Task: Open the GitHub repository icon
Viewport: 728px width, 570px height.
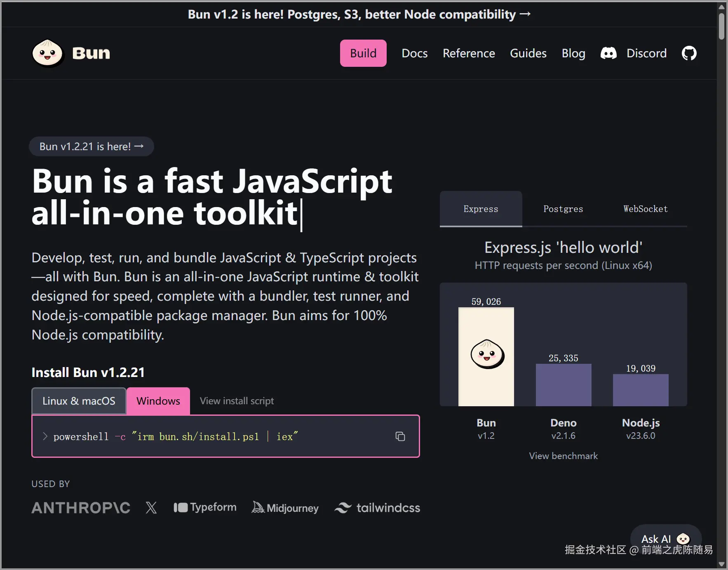Action: pyautogui.click(x=689, y=53)
